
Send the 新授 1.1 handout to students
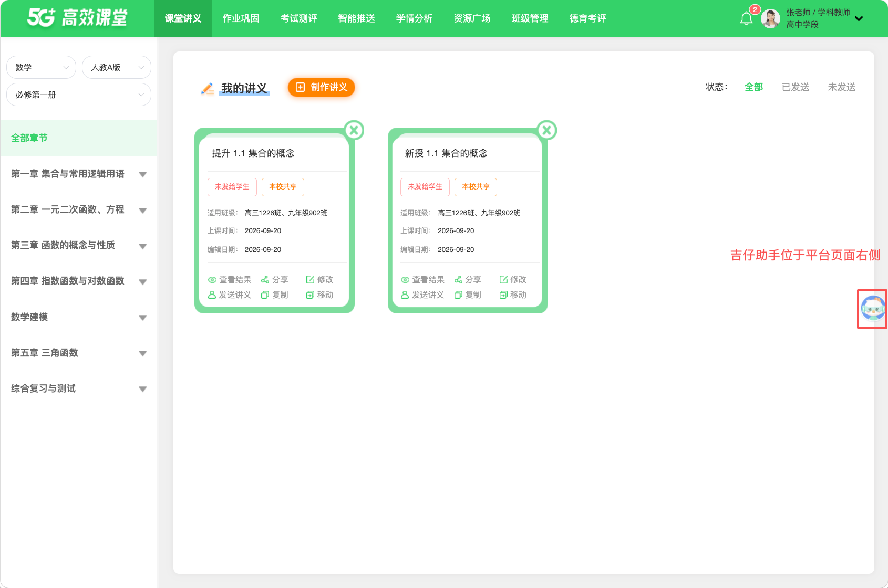click(422, 295)
